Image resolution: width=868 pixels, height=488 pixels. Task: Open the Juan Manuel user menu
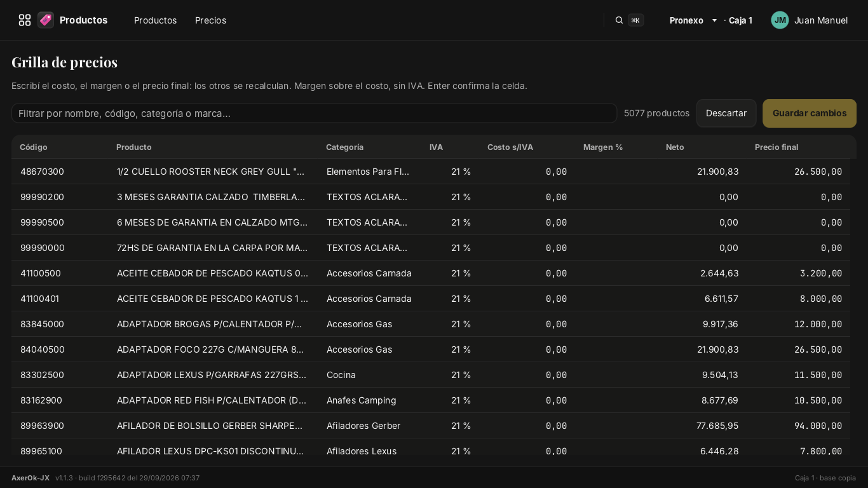[x=820, y=20]
